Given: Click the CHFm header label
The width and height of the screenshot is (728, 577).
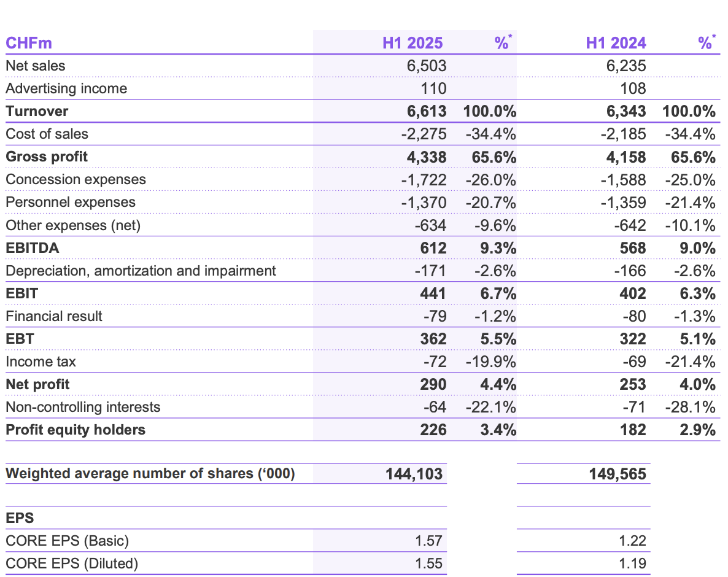Looking at the screenshot, I should 29,43.
